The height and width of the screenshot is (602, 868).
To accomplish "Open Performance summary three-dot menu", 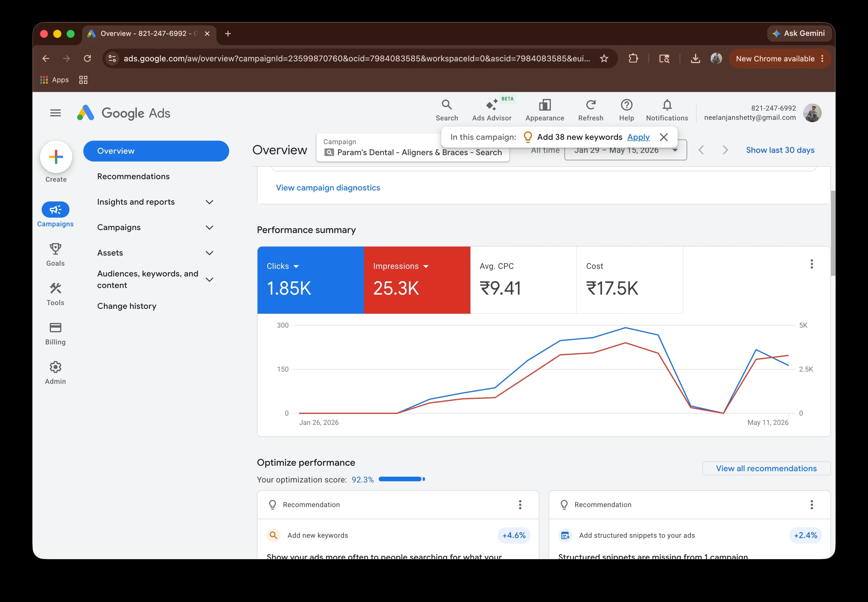I will point(812,264).
